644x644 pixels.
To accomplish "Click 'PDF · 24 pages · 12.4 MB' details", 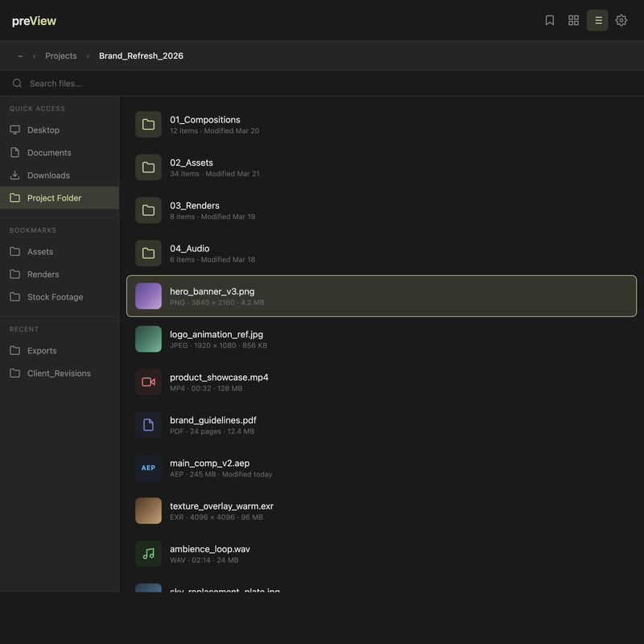I will [212, 431].
